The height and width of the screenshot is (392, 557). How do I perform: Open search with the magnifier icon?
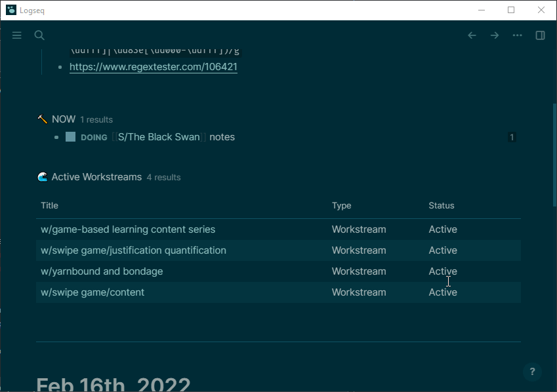coord(39,35)
